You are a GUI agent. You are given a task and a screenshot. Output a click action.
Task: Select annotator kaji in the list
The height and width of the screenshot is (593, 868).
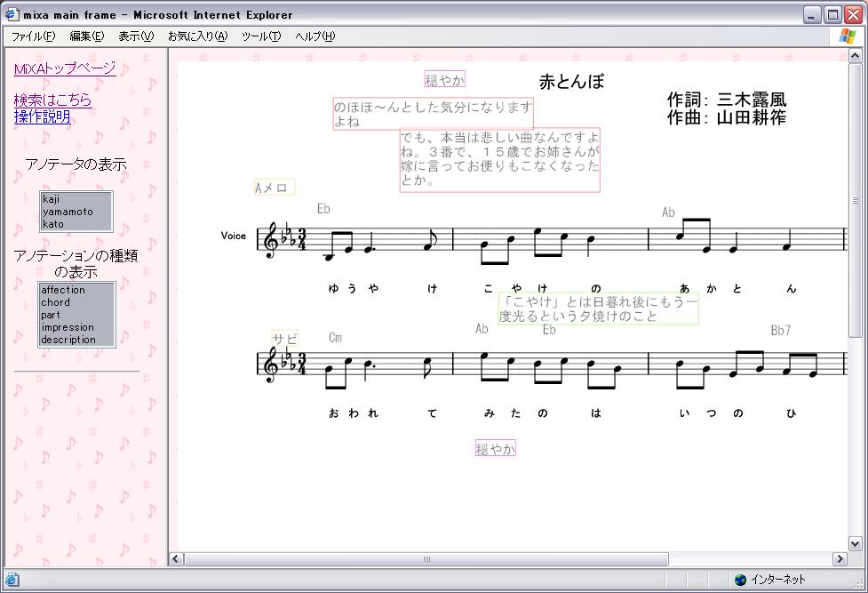[76, 199]
